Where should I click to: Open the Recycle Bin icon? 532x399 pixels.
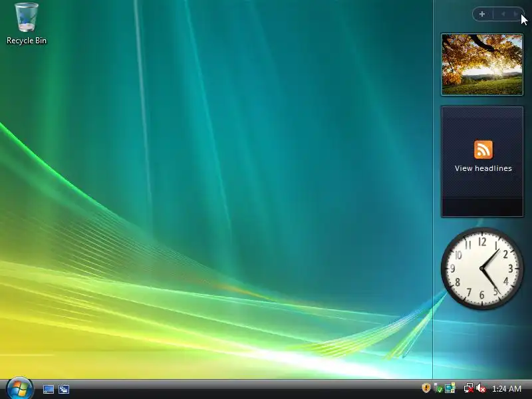pyautogui.click(x=27, y=24)
